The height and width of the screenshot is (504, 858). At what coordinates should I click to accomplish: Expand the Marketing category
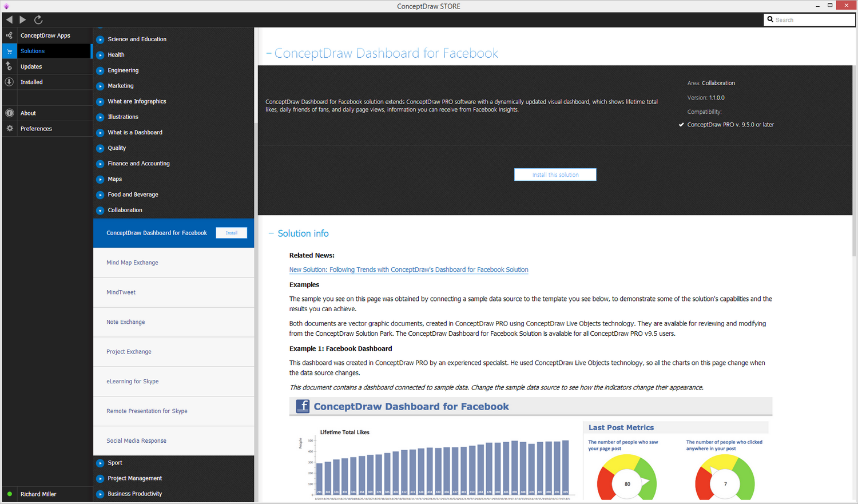(100, 86)
